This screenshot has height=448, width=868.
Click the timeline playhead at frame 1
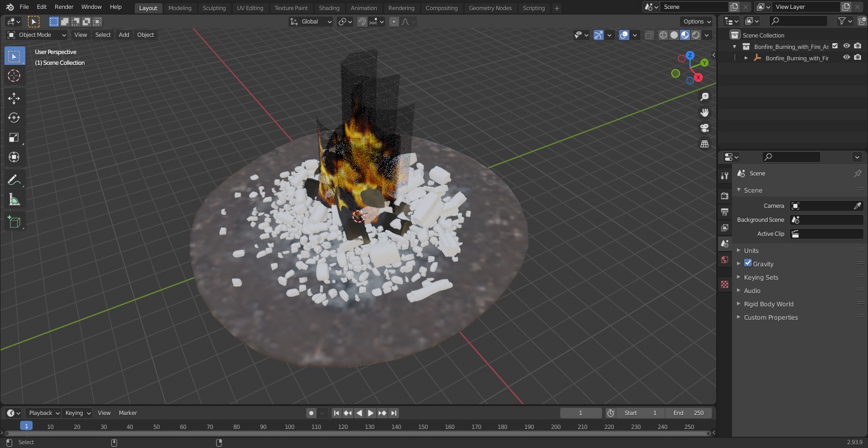point(26,426)
